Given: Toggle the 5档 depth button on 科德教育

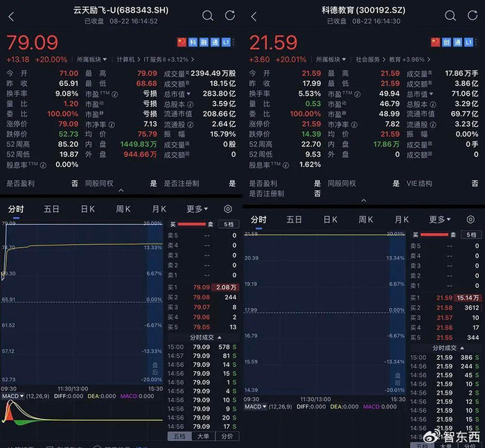Looking at the screenshot, I should [x=471, y=234].
